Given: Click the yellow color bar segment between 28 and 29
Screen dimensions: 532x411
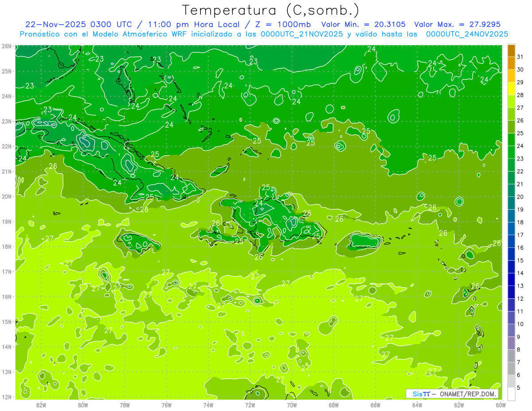Looking at the screenshot, I should 511,89.
